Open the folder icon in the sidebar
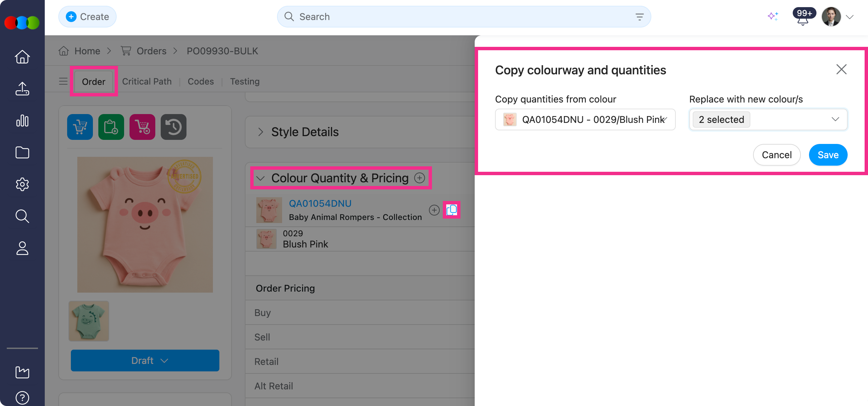This screenshot has width=868, height=406. click(x=22, y=152)
